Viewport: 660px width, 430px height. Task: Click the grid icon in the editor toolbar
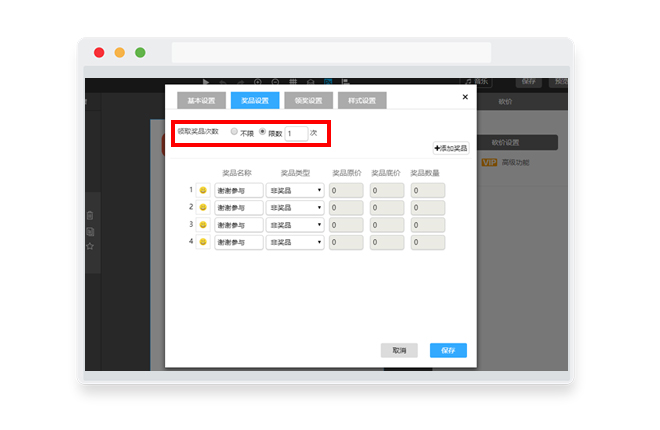point(293,82)
